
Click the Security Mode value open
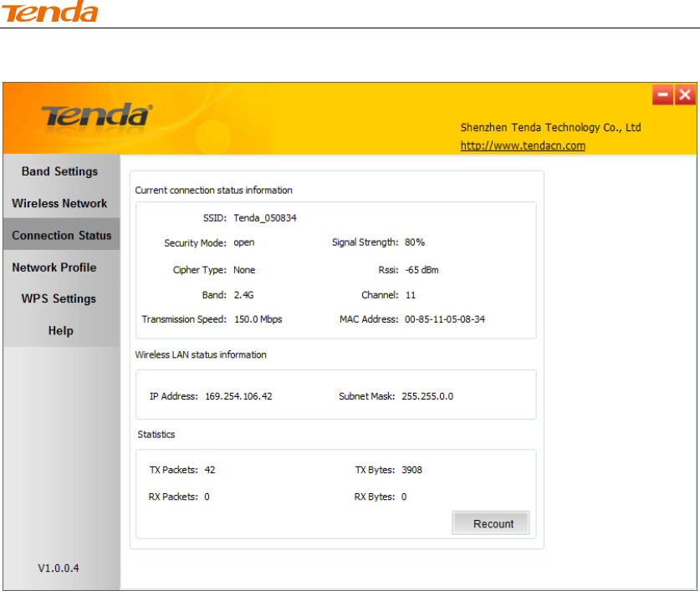point(243,242)
